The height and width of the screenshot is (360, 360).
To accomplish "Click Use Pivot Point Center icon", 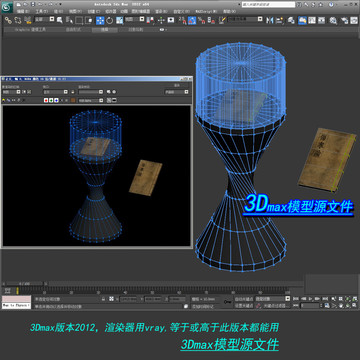I will pyautogui.click(x=151, y=20).
